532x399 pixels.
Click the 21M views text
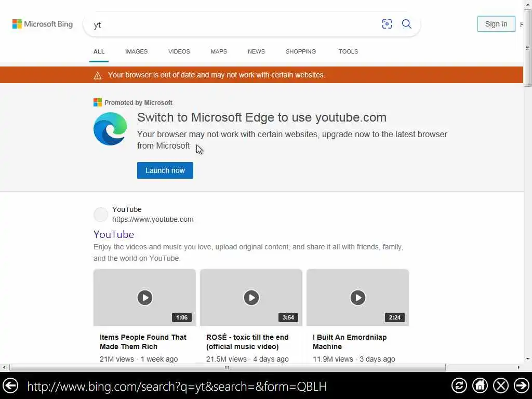(117, 359)
